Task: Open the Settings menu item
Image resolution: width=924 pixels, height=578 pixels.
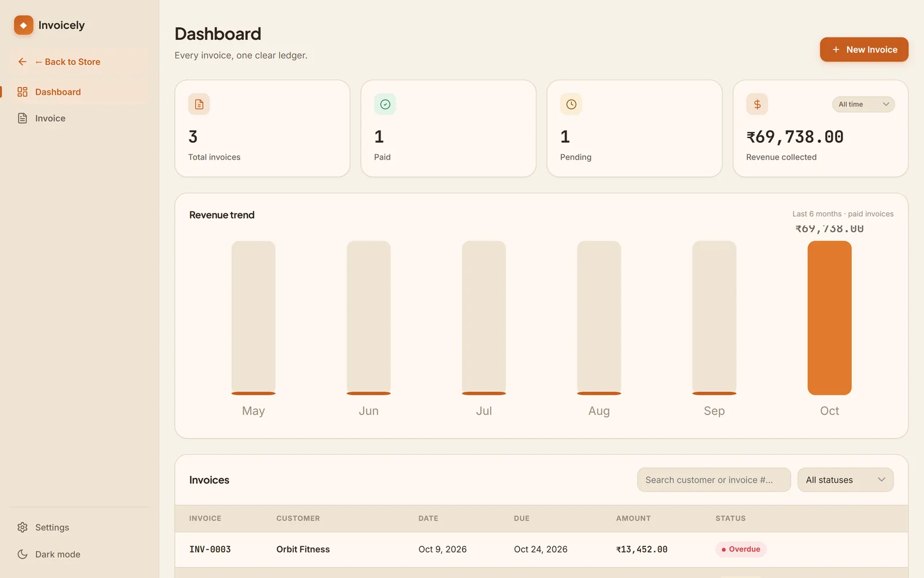Action: pos(79,527)
